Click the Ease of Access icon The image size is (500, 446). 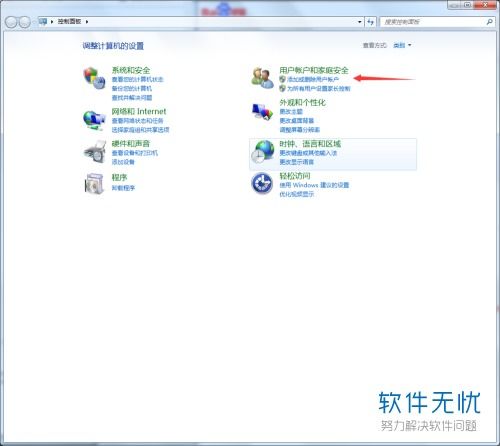pyautogui.click(x=262, y=183)
